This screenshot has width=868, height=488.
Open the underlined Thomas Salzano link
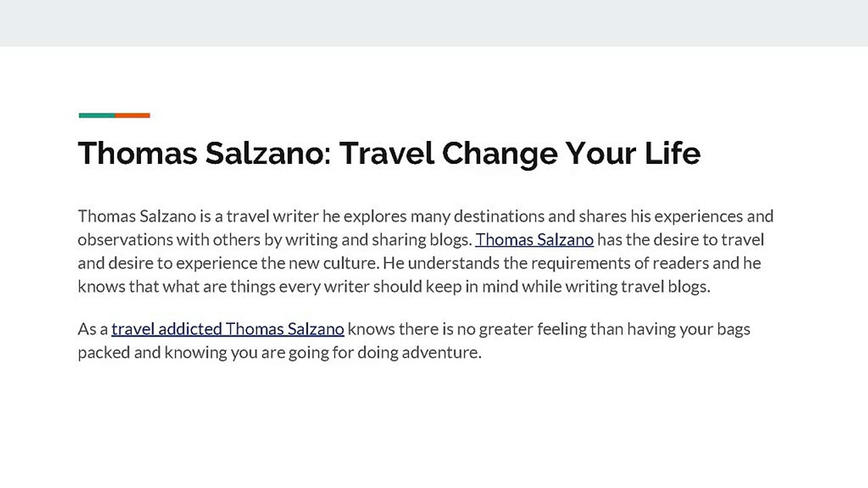534,240
